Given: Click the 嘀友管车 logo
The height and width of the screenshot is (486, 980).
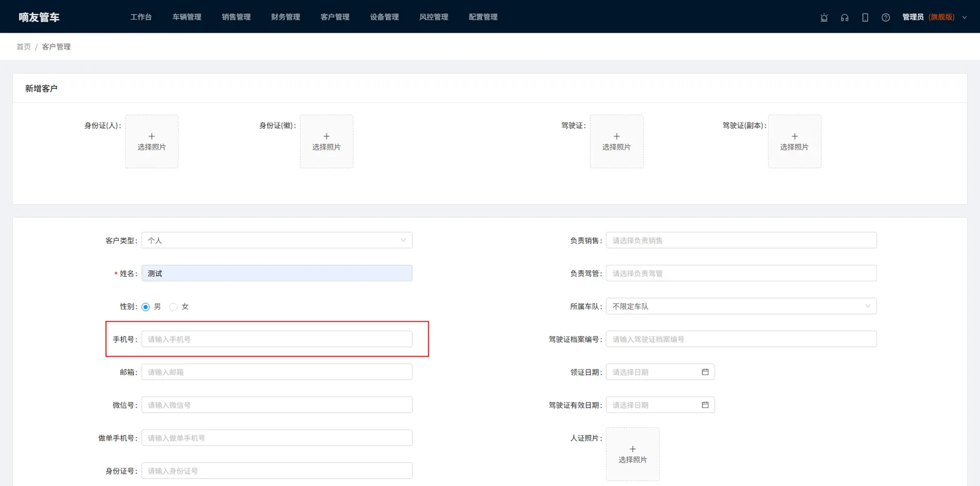Looking at the screenshot, I should 39,17.
